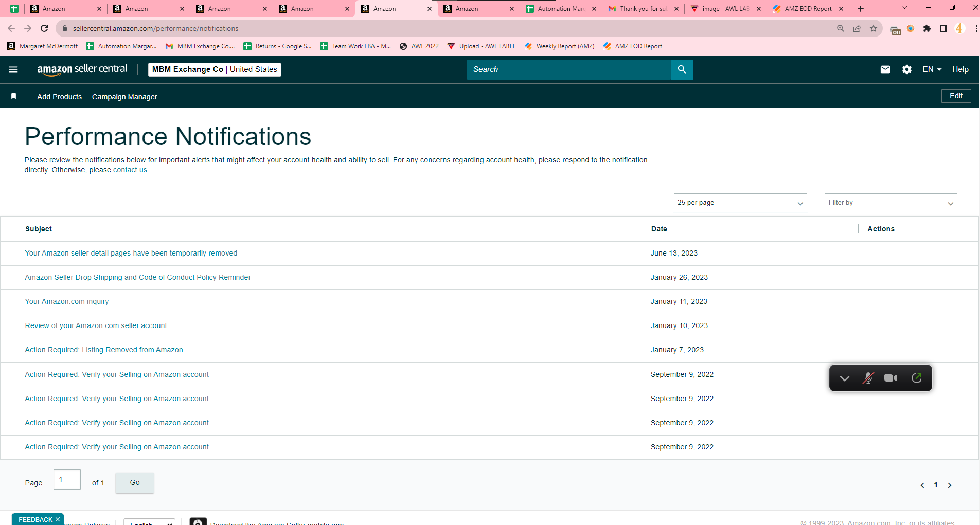Open Add Products in the favorites bar

[59, 97]
